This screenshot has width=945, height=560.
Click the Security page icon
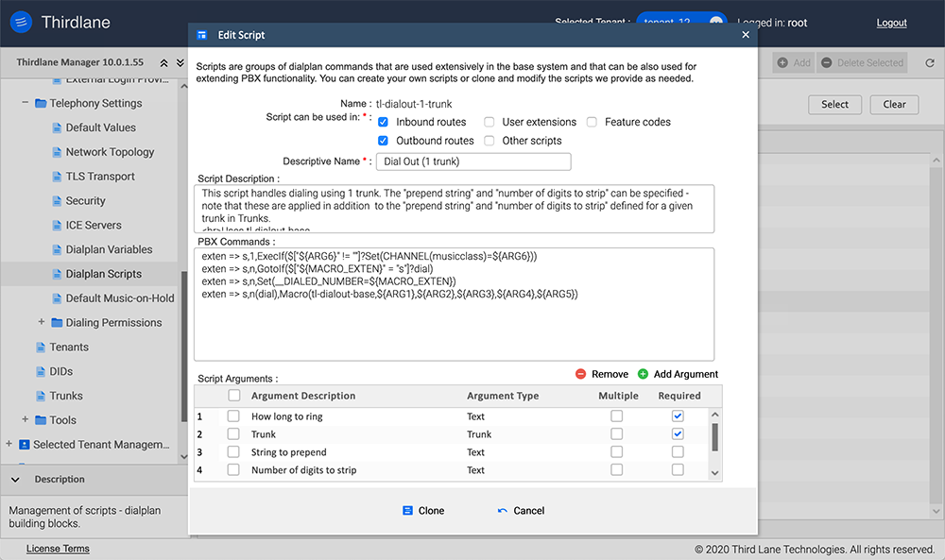[x=57, y=201]
